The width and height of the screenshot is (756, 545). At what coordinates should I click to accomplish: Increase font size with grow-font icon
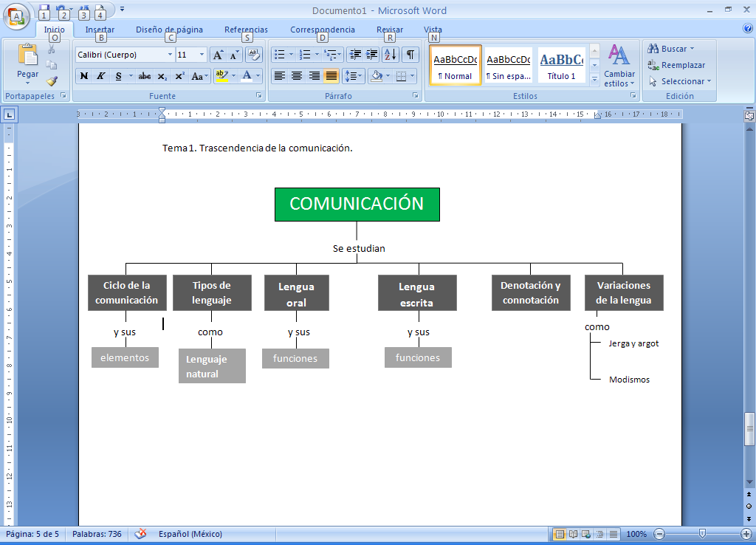218,55
